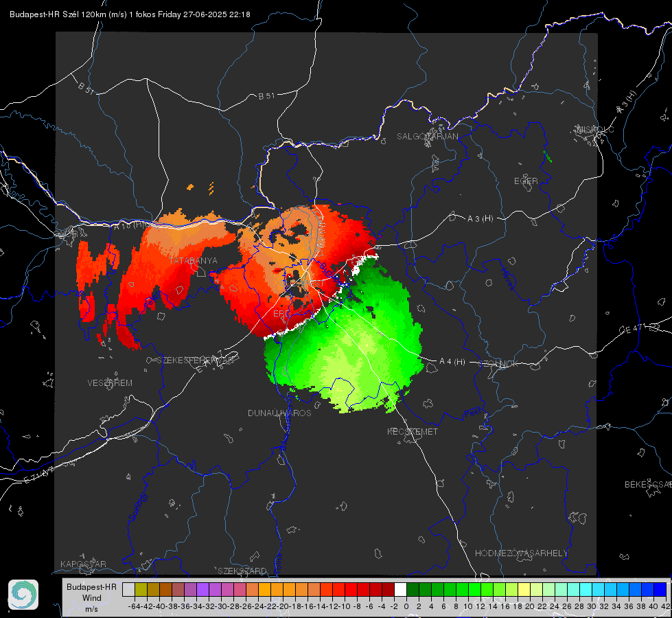
Task: Click the HODMEZOVASARHELY city label
Action: tap(521, 553)
